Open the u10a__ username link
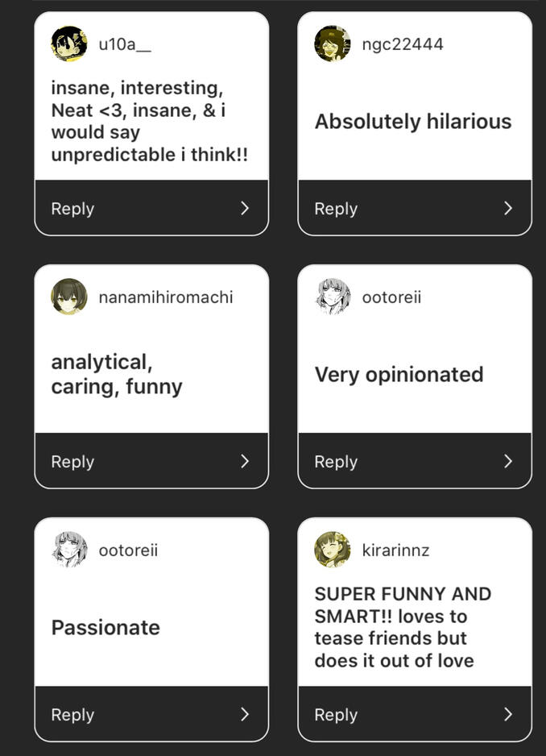The width and height of the screenshot is (546, 756). (x=125, y=44)
